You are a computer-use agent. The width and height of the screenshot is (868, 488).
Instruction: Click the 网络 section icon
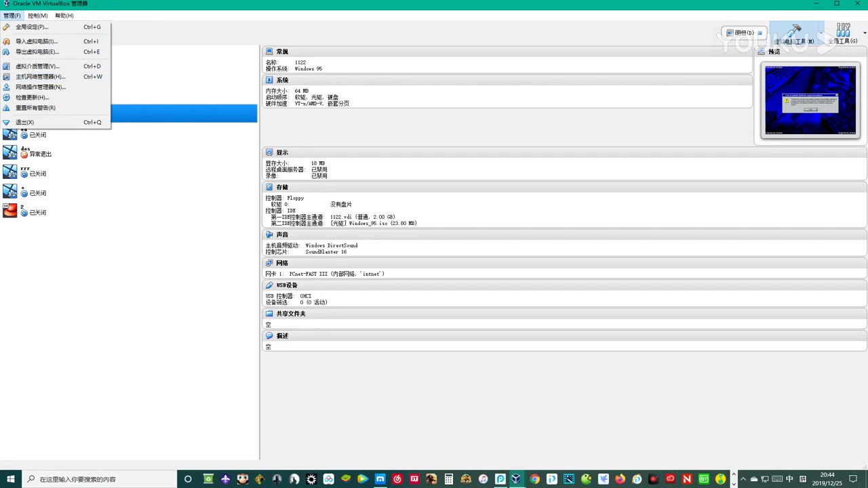269,263
